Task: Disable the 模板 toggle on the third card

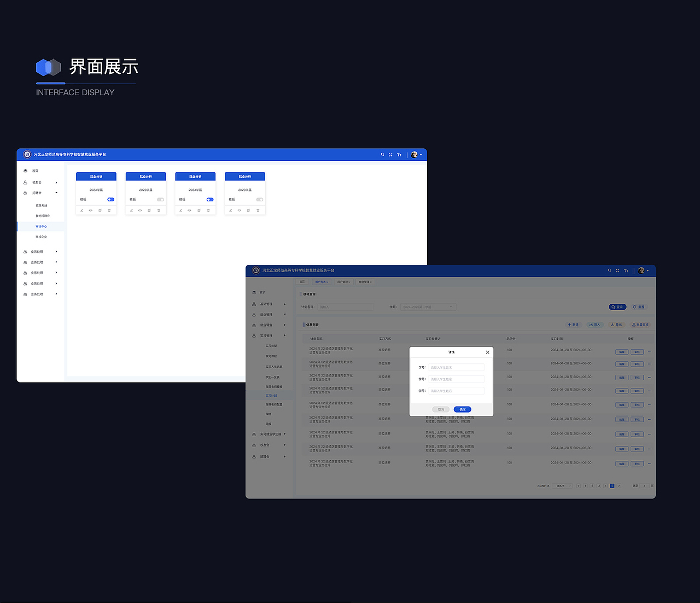Action: 210,199
